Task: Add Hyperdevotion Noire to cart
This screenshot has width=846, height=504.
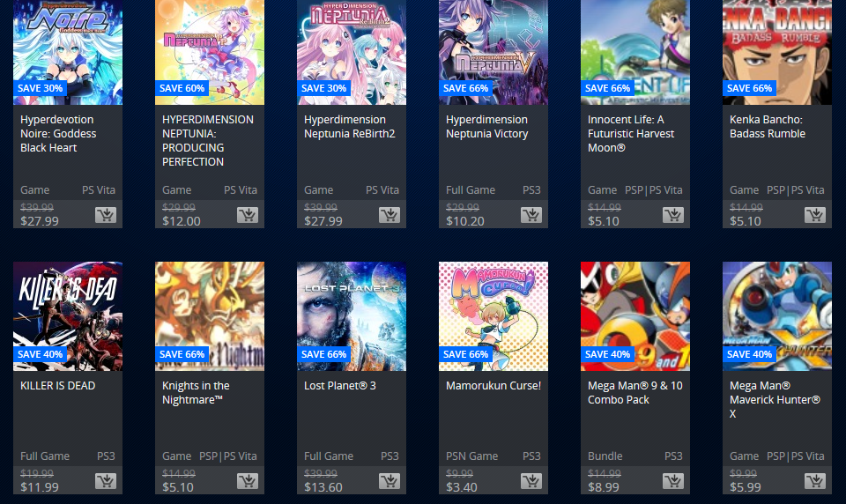Action: 106,215
